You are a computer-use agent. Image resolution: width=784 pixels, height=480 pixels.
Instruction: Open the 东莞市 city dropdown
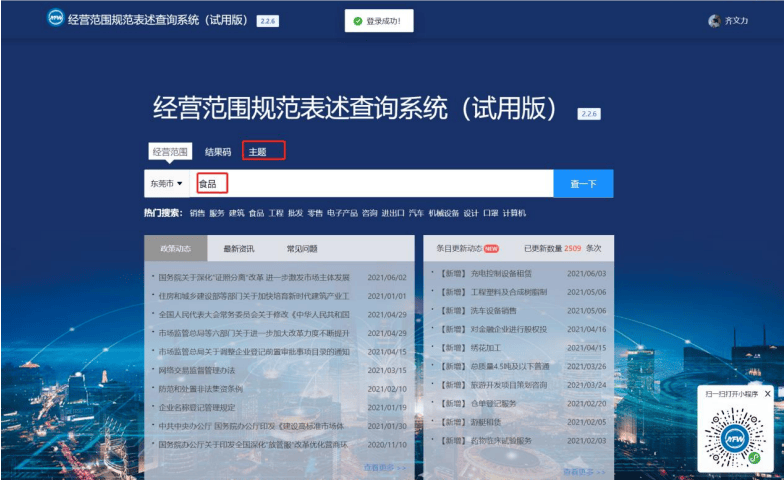coord(166,184)
